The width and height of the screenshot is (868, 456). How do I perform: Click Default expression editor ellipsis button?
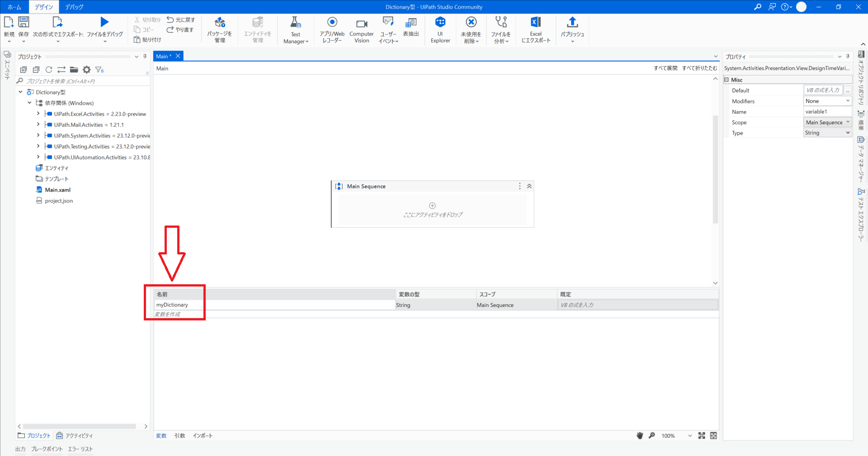848,90
